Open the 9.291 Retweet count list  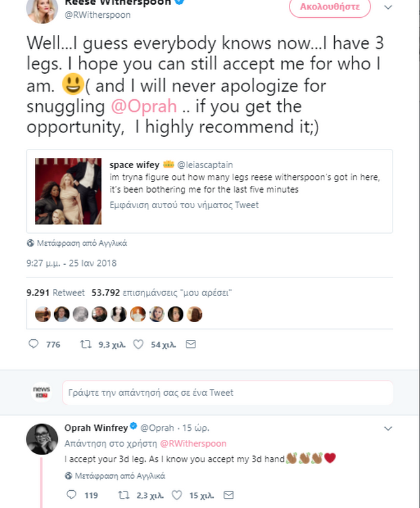pyautogui.click(x=55, y=293)
